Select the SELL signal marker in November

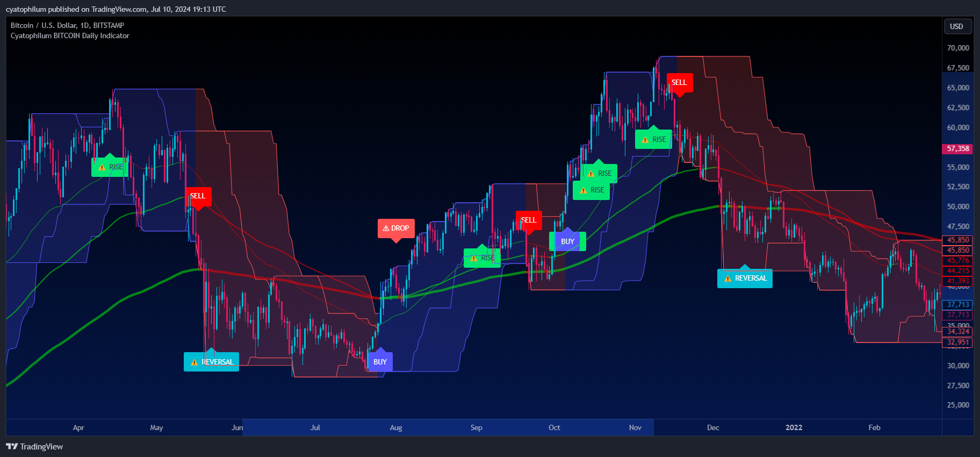tap(680, 83)
